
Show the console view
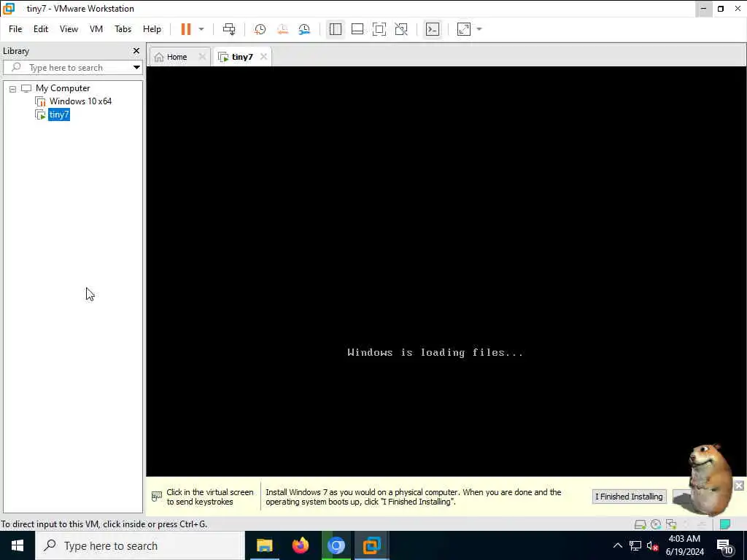pos(433,29)
